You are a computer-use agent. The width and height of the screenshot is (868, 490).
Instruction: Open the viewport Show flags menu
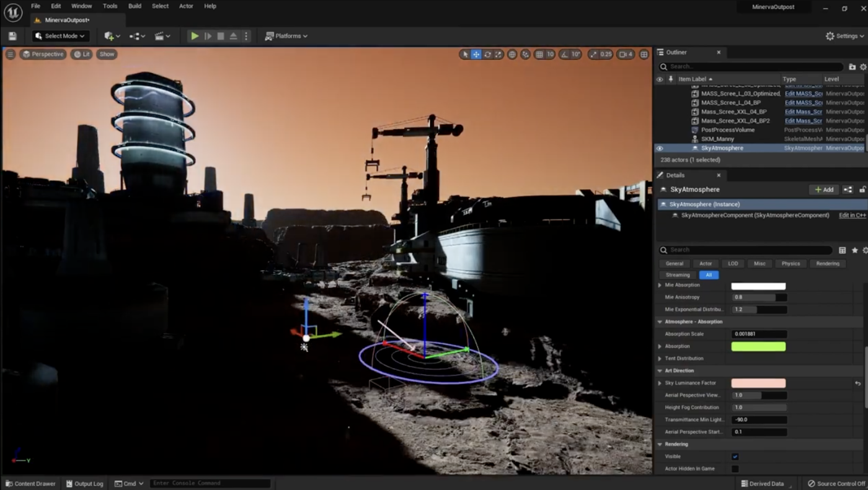(x=107, y=54)
